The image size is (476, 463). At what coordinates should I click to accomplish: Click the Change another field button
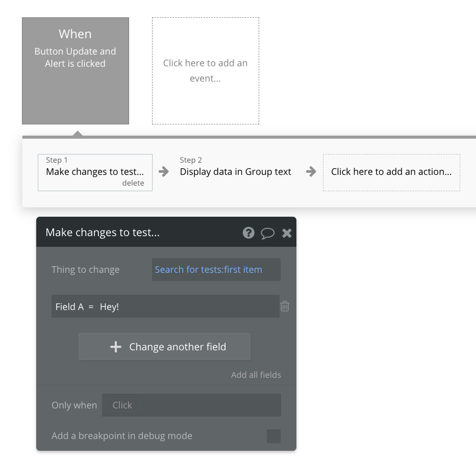(x=164, y=347)
